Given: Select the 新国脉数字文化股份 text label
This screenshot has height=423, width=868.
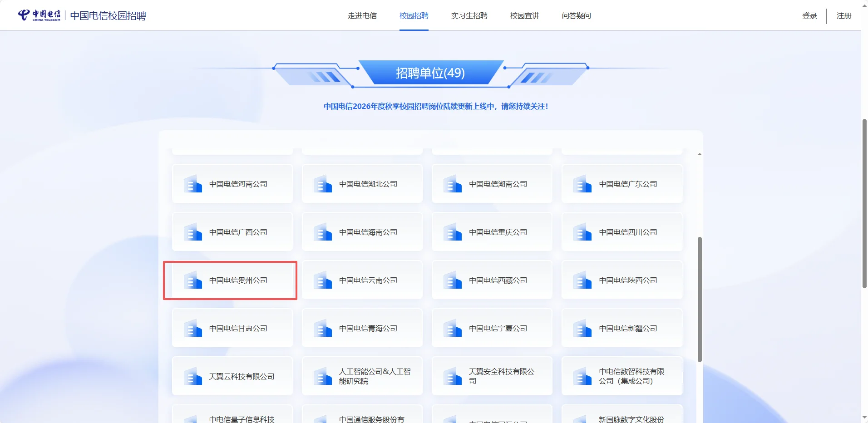Looking at the screenshot, I should click(631, 419).
